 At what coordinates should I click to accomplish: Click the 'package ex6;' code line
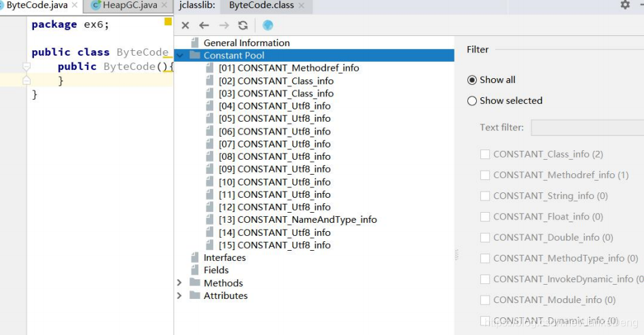coord(70,24)
